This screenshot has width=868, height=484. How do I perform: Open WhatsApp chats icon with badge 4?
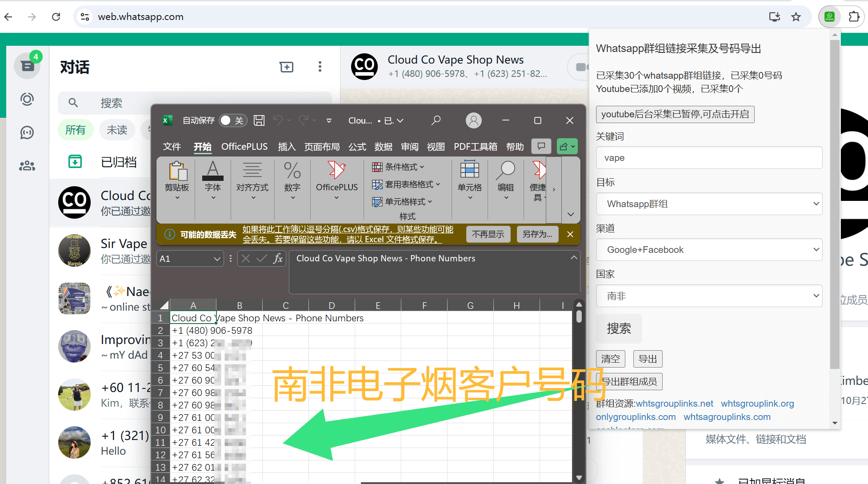pyautogui.click(x=27, y=66)
